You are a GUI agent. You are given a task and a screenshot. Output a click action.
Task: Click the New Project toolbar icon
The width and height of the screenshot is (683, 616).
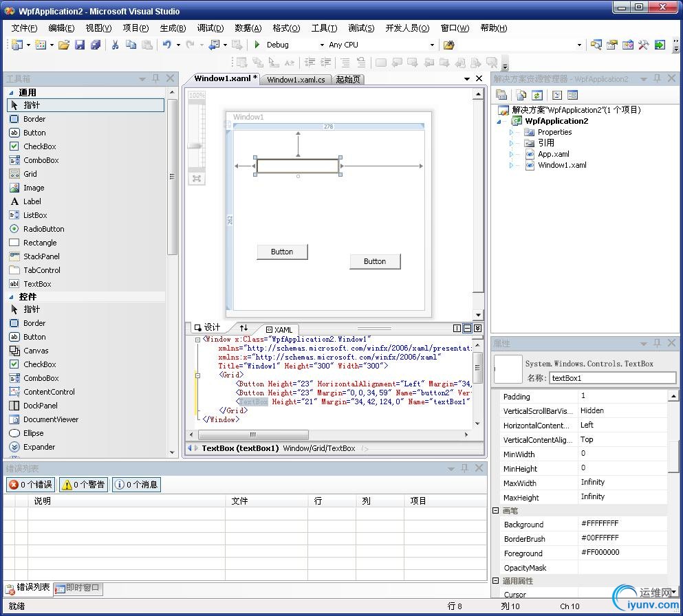pyautogui.click(x=17, y=45)
